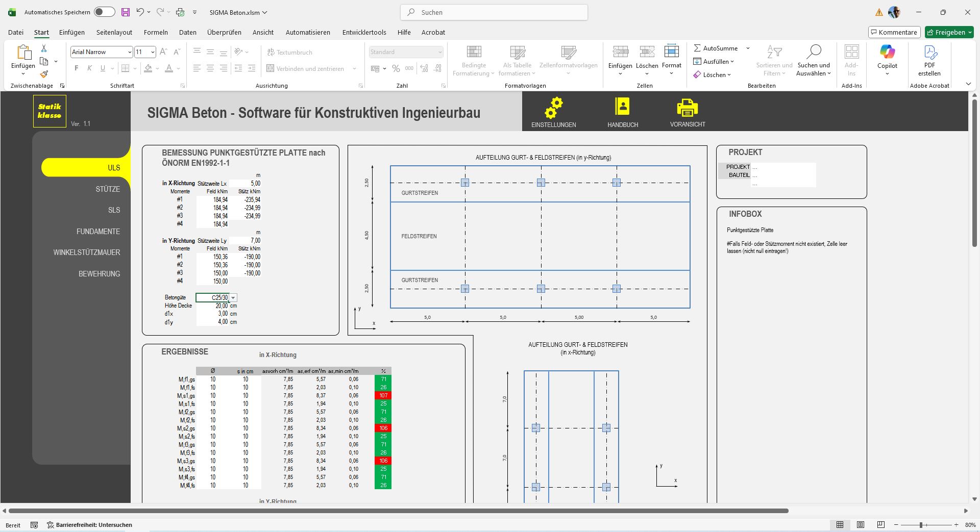Screen dimensions: 980x532
Task: Click the save icon in title bar
Action: coord(125,12)
